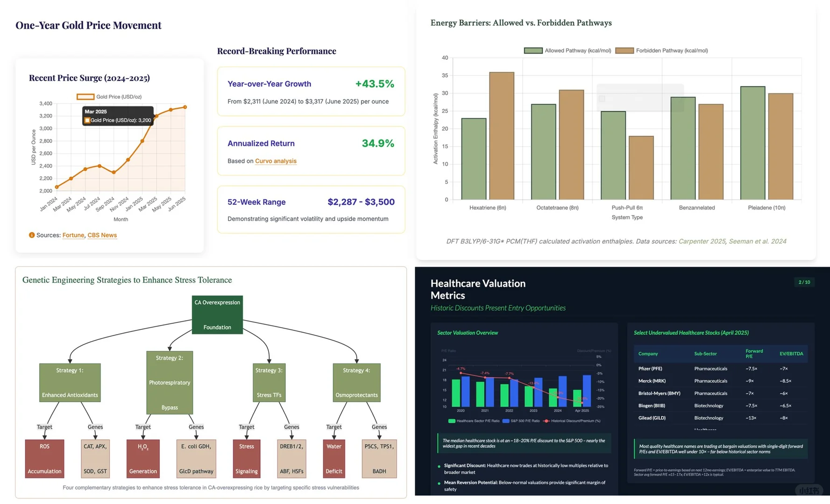The height and width of the screenshot is (504, 830).
Task: Open the Carpenter 2025 data source link
Action: tap(702, 241)
